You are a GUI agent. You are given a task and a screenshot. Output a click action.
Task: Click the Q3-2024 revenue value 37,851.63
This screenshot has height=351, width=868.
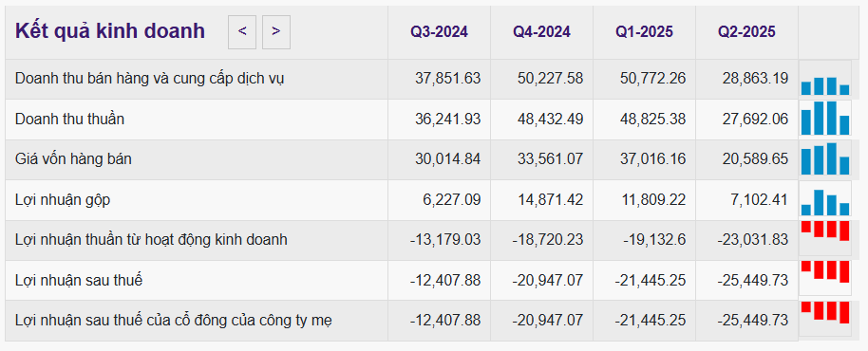click(448, 79)
